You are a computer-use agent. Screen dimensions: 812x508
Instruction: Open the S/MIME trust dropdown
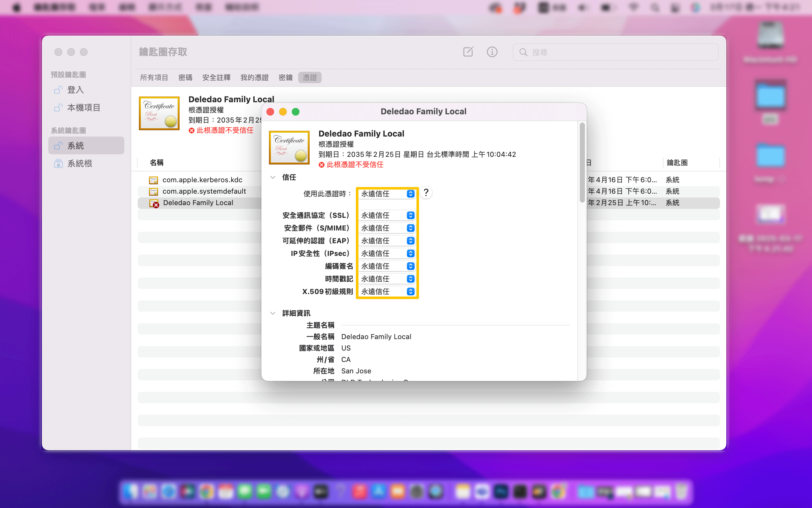point(387,228)
